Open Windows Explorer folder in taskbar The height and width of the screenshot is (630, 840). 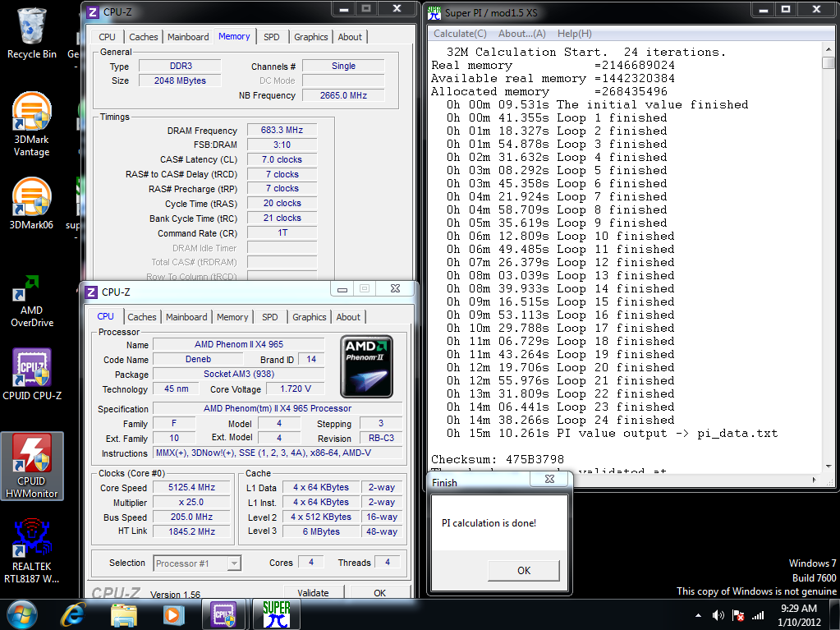pos(124,615)
